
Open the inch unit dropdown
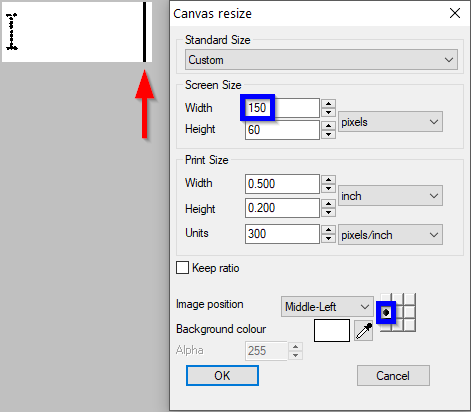point(390,196)
